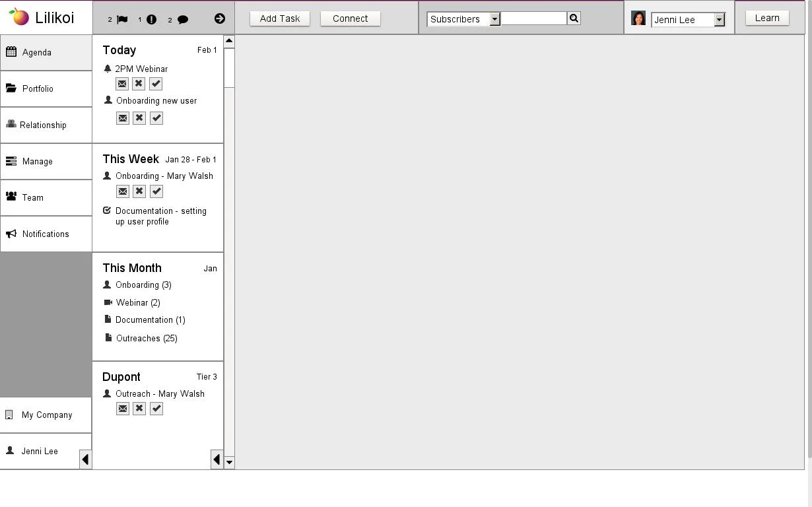812x507 pixels.
Task: Open the Subscribers dropdown
Action: coord(494,19)
